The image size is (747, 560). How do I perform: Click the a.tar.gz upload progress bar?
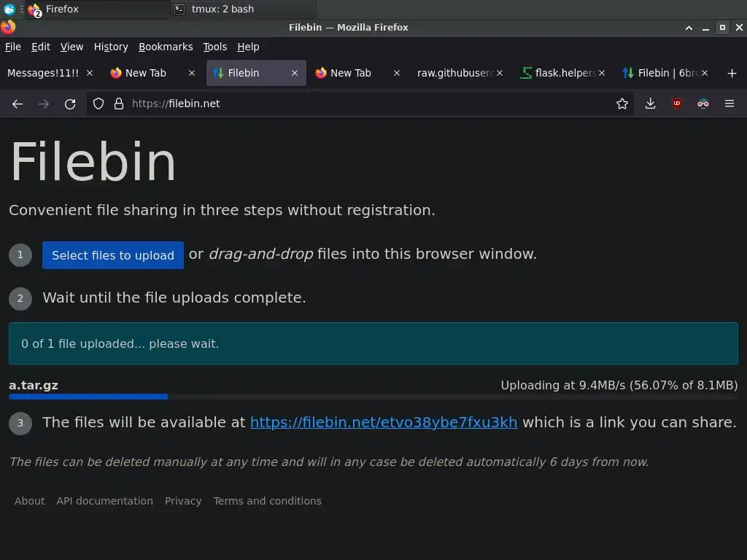[373, 397]
